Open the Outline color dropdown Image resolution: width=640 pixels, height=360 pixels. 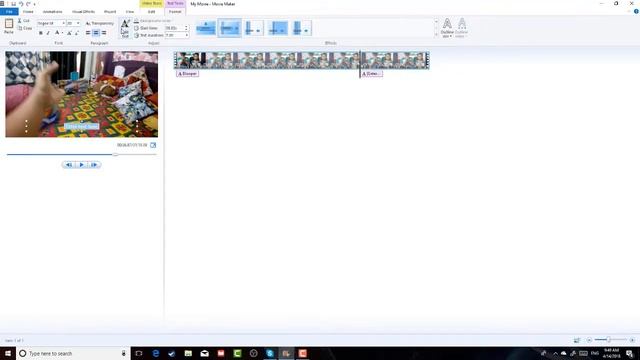click(x=461, y=28)
